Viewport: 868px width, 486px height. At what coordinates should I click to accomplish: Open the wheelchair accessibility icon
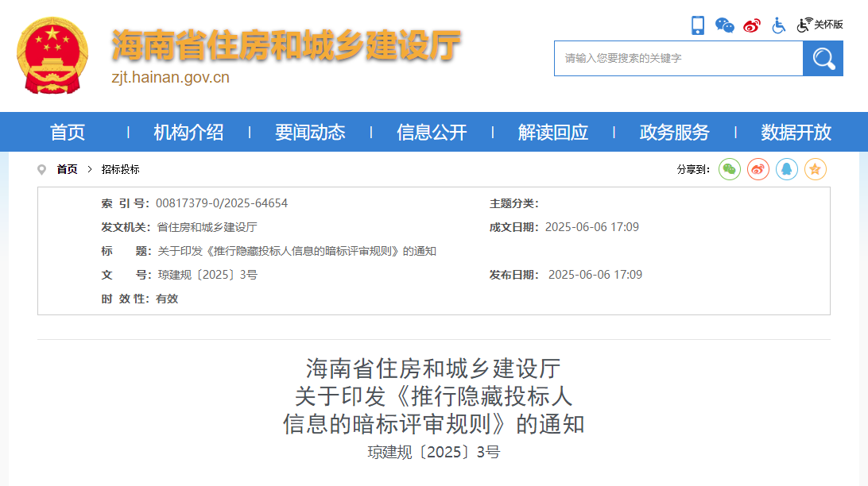(777, 25)
